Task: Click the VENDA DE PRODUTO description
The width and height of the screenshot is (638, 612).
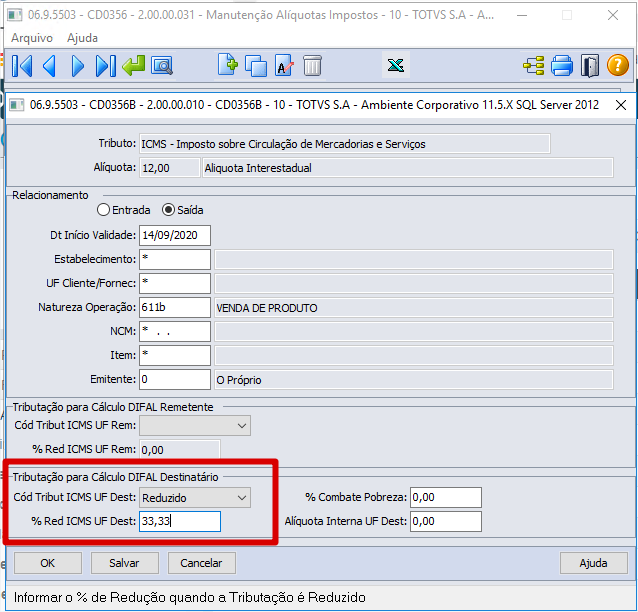Action: coord(414,308)
